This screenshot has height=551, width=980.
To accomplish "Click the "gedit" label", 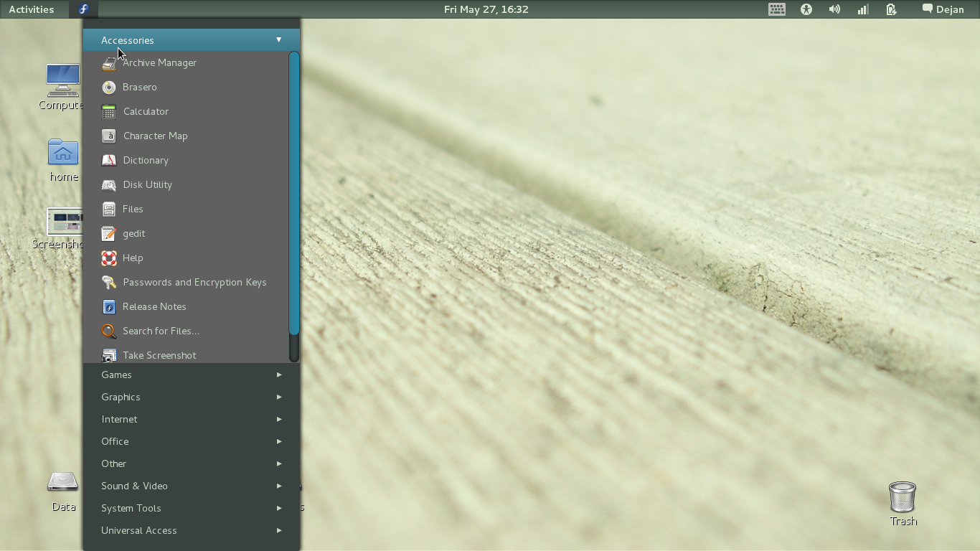I will pos(134,234).
